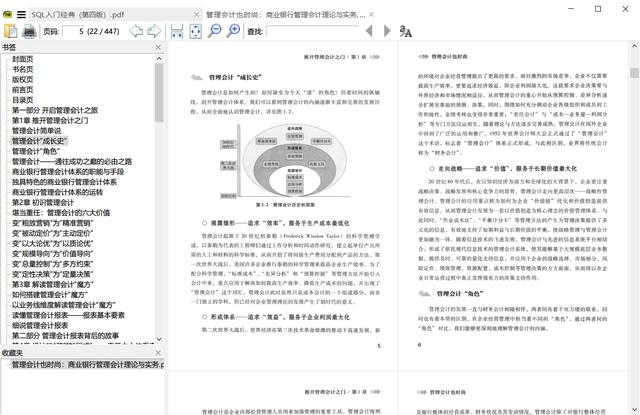This screenshot has width=640, height=415.
Task: Select 变"被动定价"为"主动定价" bookmark
Action: click(53, 233)
